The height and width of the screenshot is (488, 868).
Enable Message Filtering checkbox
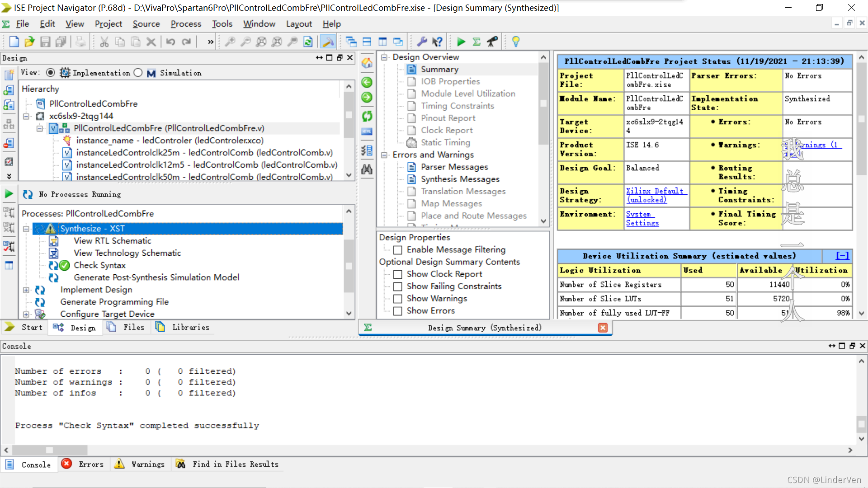click(398, 250)
